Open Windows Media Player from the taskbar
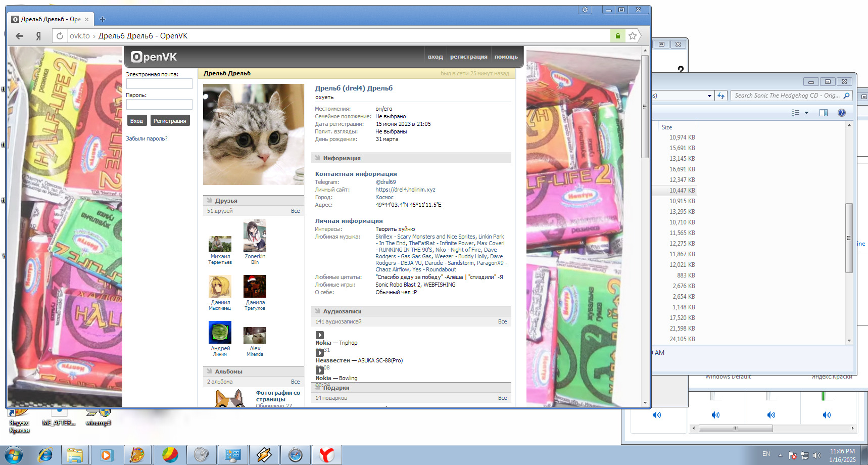This screenshot has height=465, width=868. [x=106, y=455]
